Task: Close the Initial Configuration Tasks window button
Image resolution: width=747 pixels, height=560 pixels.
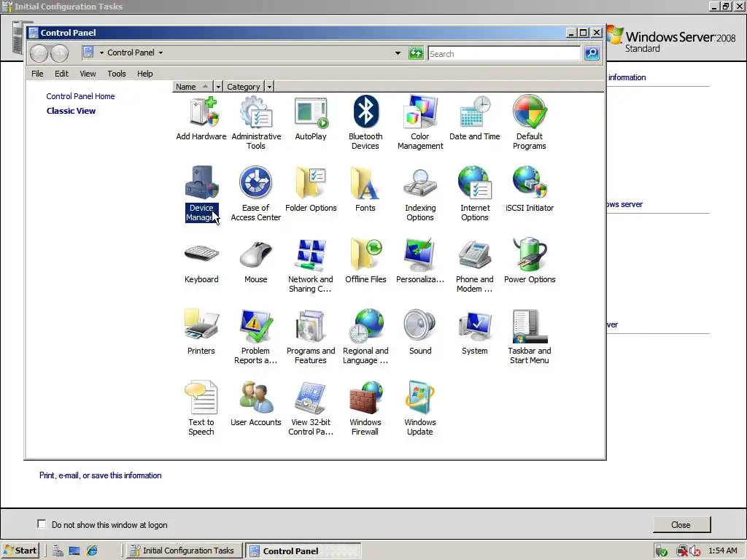Action: (x=681, y=524)
